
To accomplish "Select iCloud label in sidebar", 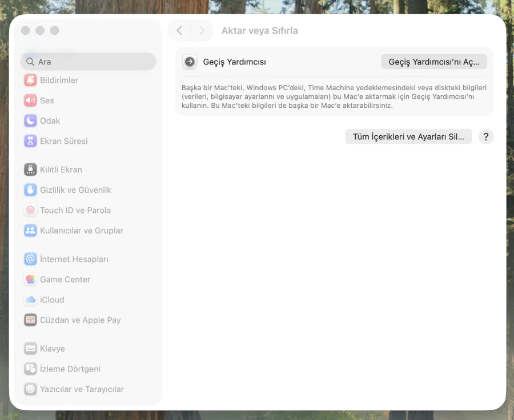I will 52,300.
